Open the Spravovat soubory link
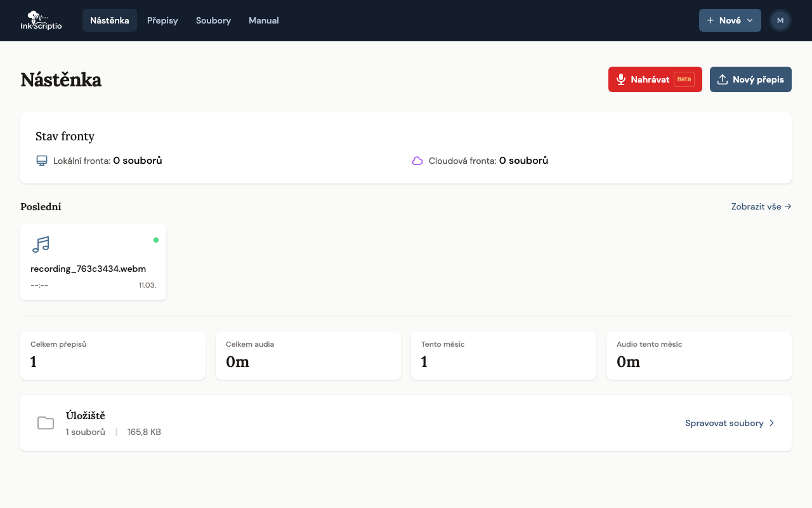This screenshot has width=812, height=508. pyautogui.click(x=724, y=423)
